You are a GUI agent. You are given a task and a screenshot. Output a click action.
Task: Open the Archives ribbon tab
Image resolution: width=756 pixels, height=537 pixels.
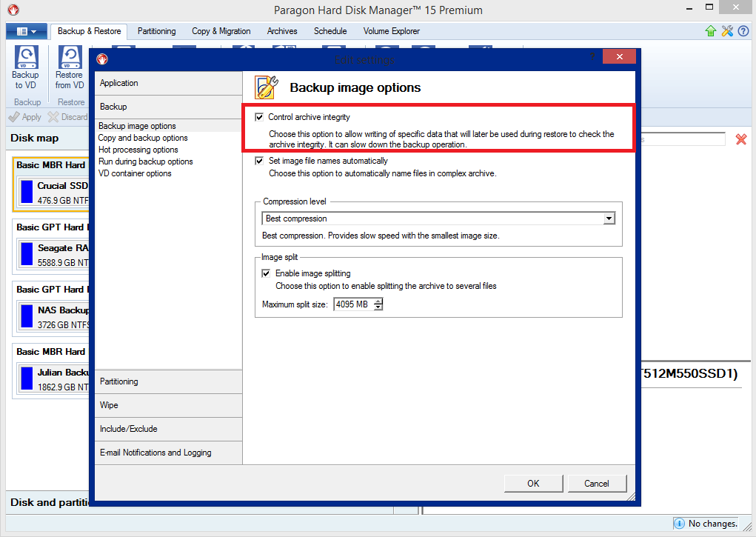[282, 31]
